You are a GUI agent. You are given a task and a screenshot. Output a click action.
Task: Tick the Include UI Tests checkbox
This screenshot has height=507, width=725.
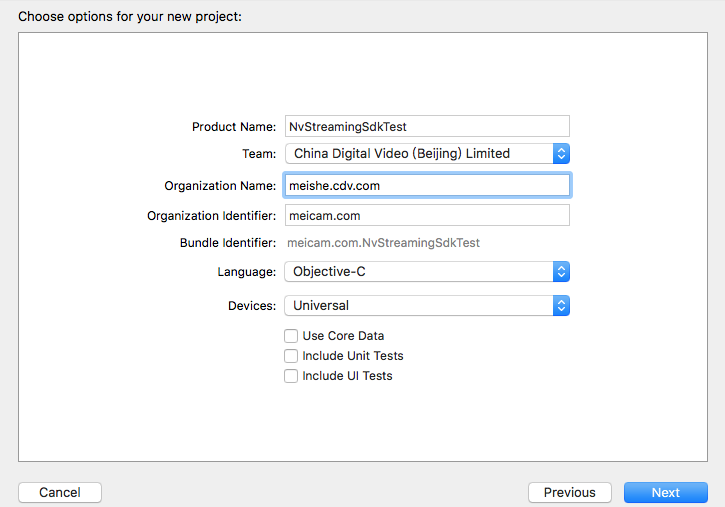pyautogui.click(x=291, y=376)
